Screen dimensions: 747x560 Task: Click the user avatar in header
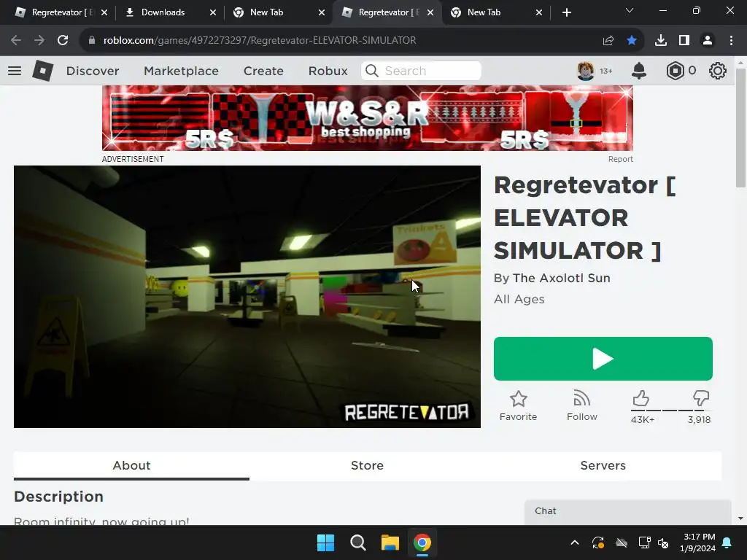coord(586,71)
